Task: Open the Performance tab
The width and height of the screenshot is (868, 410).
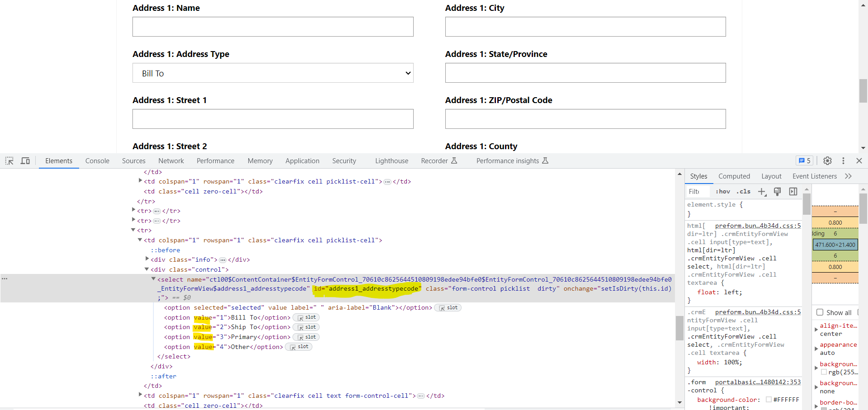Action: [215, 161]
